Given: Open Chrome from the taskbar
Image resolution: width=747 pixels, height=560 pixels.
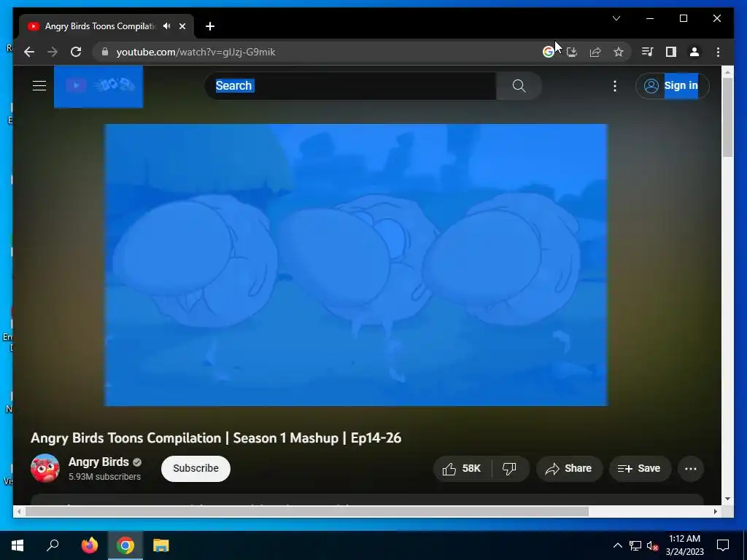Looking at the screenshot, I should tap(125, 545).
